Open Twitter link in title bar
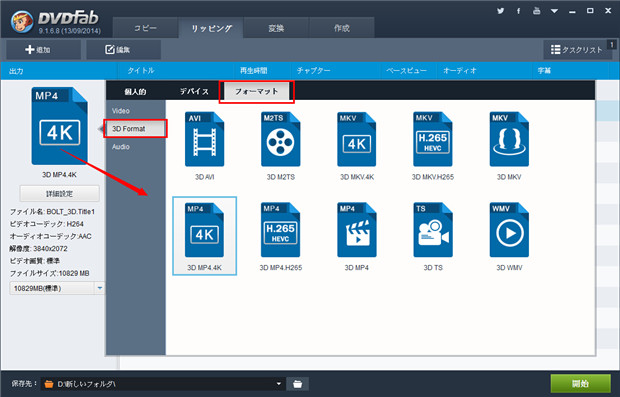Image resolution: width=620 pixels, height=397 pixels. click(x=501, y=11)
